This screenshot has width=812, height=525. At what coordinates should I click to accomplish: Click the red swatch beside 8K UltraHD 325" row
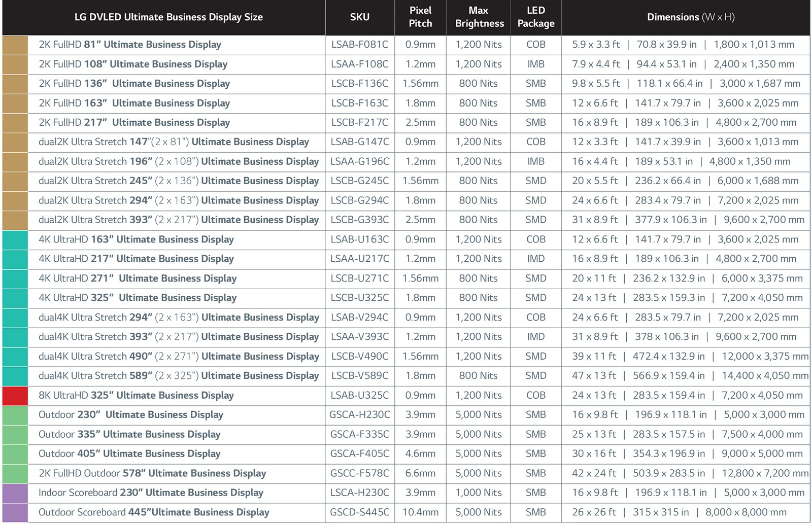(15, 396)
